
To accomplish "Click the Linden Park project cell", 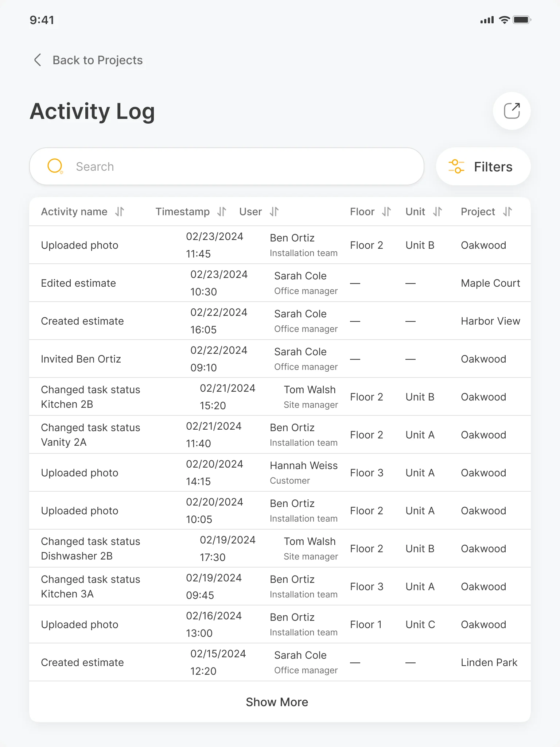I will 489,662.
